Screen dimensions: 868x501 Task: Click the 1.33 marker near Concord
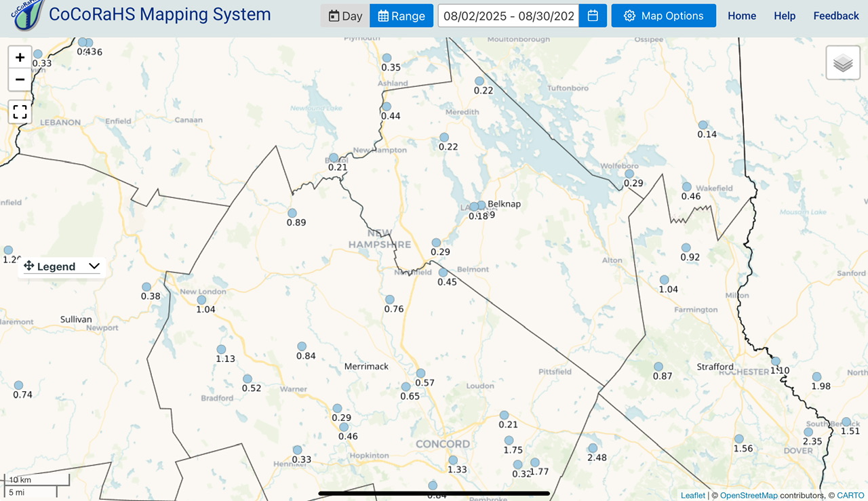tap(453, 460)
